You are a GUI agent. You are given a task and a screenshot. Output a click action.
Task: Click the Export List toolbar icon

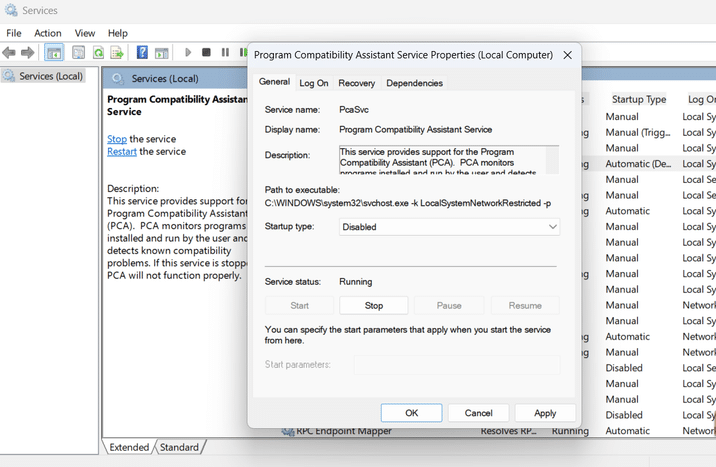coord(117,53)
